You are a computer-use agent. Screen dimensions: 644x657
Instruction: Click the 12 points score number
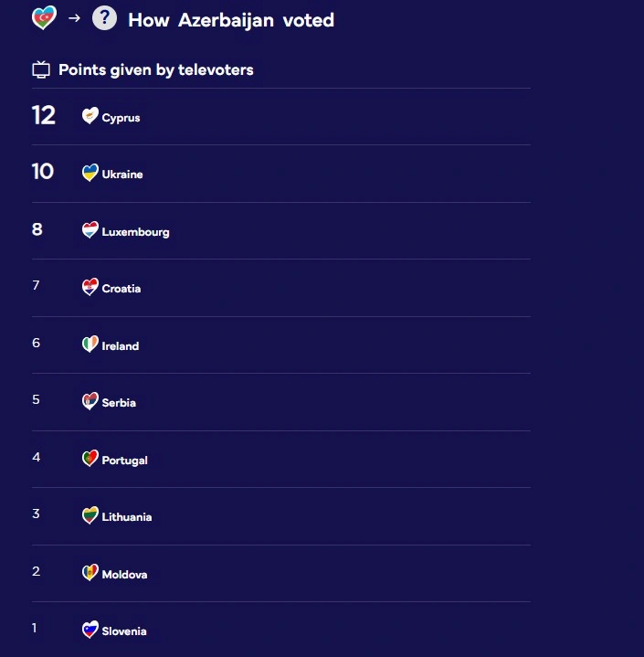tap(43, 115)
